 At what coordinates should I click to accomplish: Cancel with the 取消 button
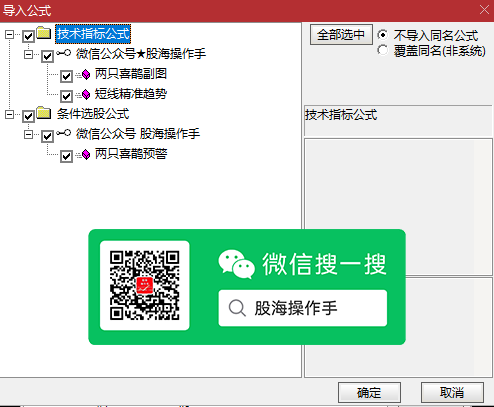452,392
